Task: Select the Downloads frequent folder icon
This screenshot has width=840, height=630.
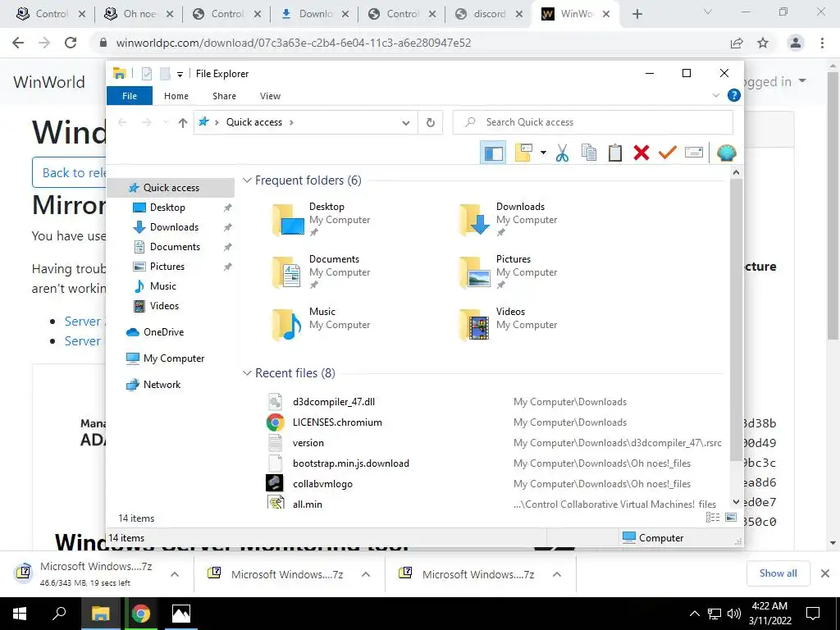Action: (x=475, y=220)
